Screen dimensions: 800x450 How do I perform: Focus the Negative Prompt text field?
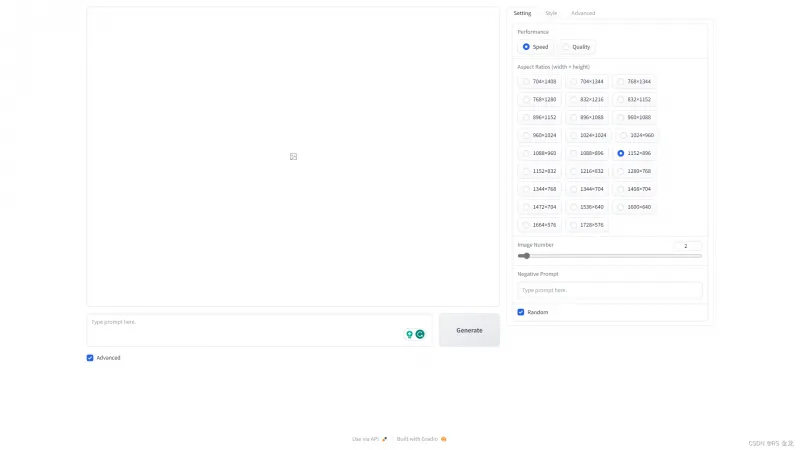coord(610,290)
